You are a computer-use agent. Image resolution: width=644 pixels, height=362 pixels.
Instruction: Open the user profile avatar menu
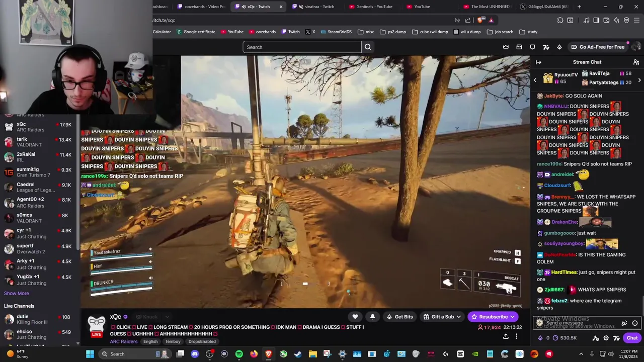click(636, 47)
